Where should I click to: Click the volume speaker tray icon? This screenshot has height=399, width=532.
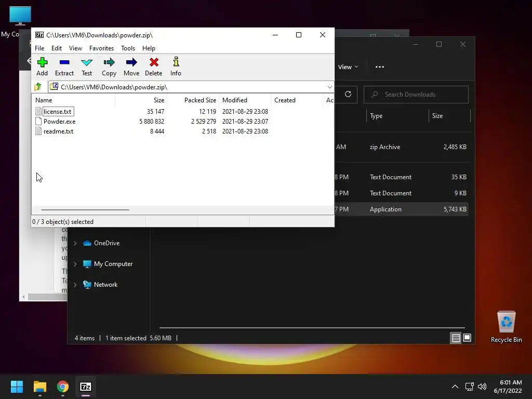[482, 387]
